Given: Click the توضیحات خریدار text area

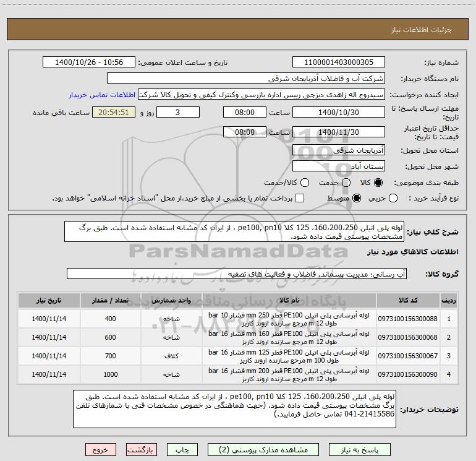Looking at the screenshot, I should pyautogui.click(x=235, y=410).
